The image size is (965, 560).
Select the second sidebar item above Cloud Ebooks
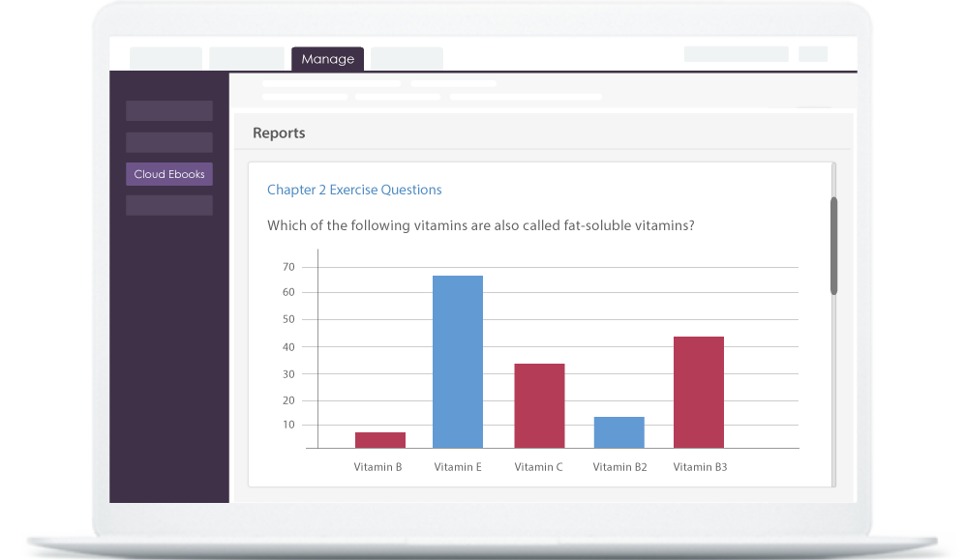point(168,110)
